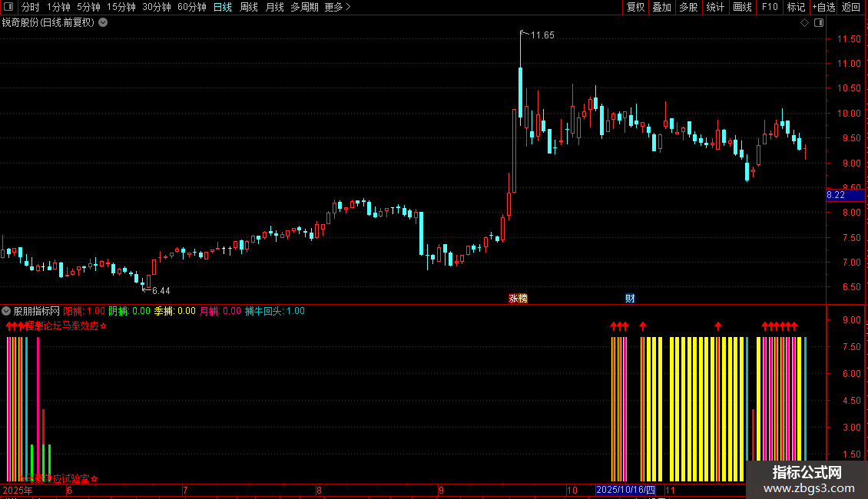The width and height of the screenshot is (868, 499).
Task: Open F10 company info
Action: 770,7
